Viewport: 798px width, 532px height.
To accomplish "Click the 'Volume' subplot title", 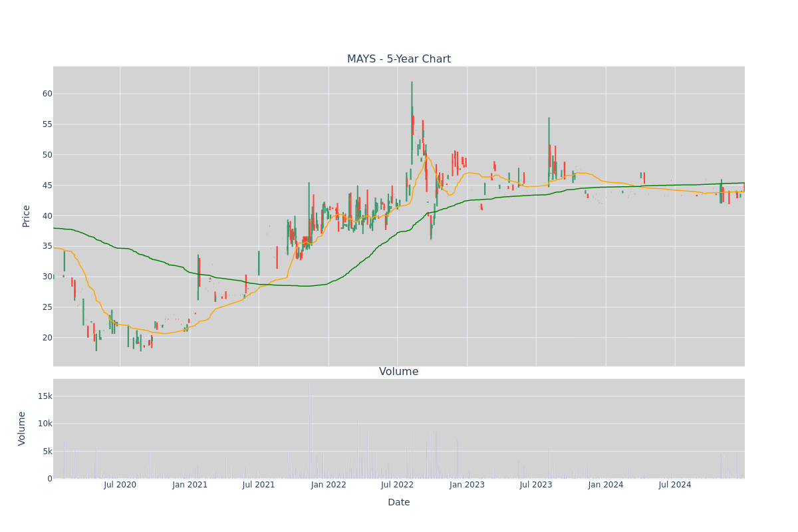I will point(399,372).
